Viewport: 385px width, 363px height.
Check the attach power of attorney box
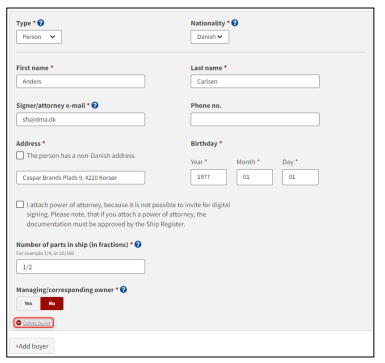(x=20, y=204)
